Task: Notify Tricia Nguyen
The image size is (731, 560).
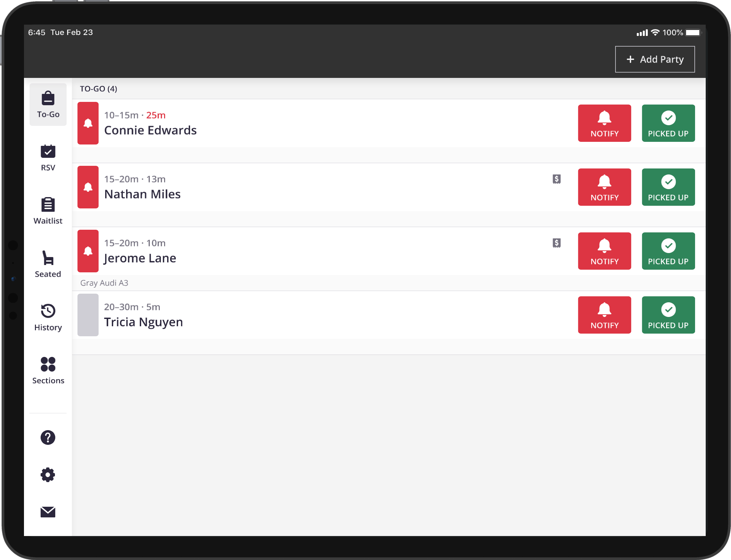Action: [x=605, y=315]
